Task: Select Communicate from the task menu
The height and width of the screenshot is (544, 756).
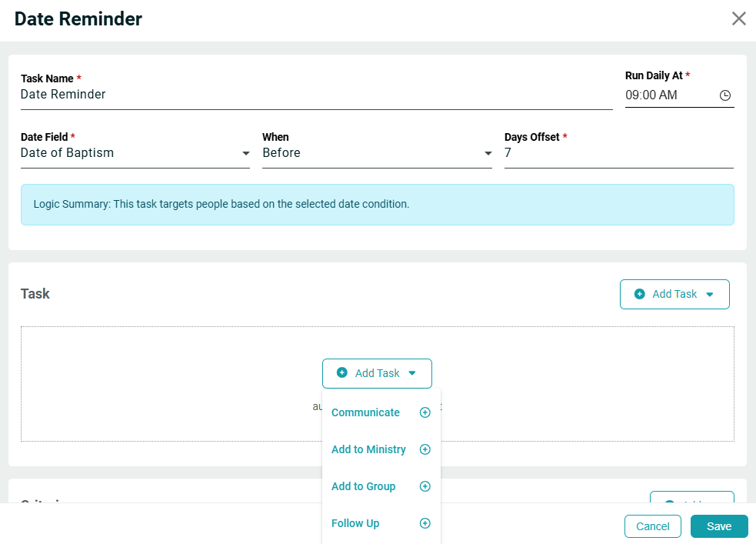Action: click(x=365, y=412)
